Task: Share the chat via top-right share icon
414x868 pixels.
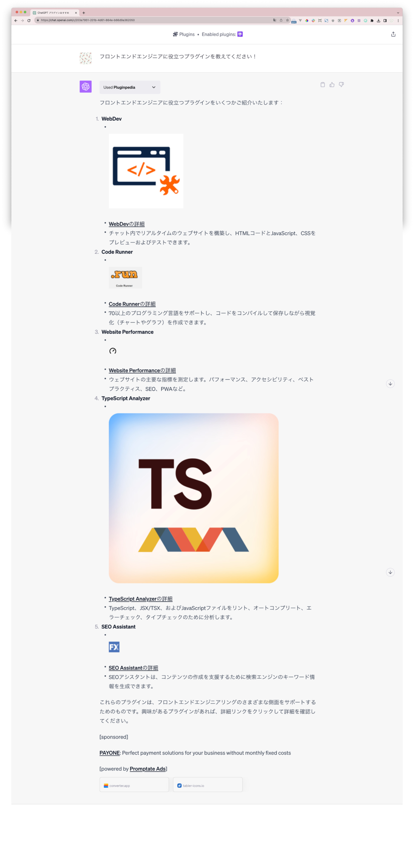Action: pos(393,34)
